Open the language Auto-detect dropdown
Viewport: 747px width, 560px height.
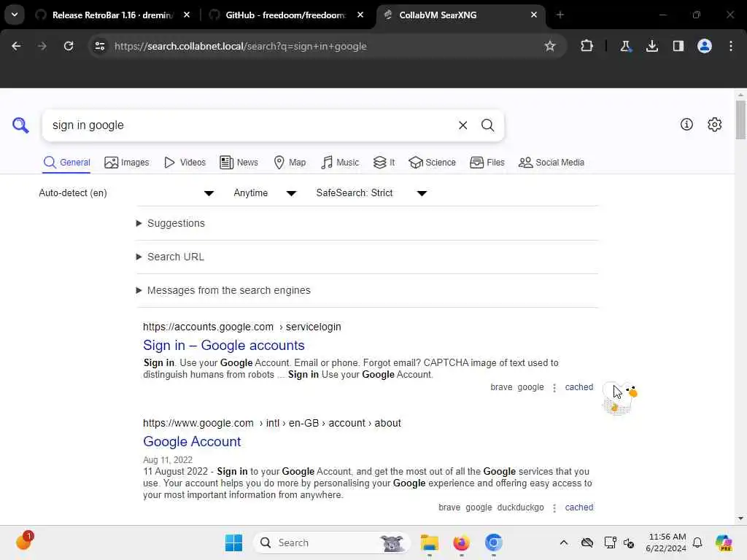tap(126, 192)
